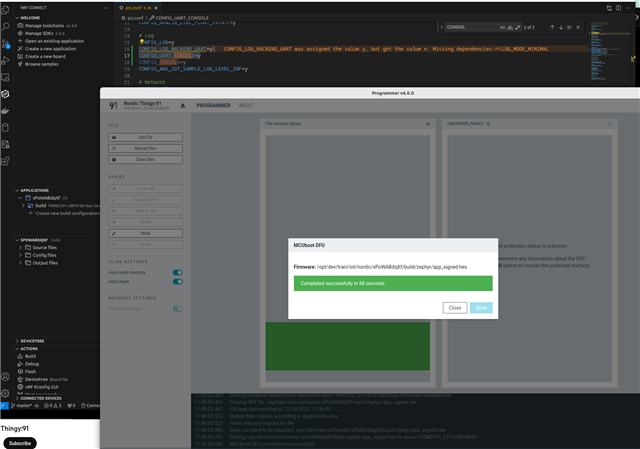This screenshot has height=449, width=640.
Task: Click Close in MCUboot DFU dialog
Action: coord(455,308)
